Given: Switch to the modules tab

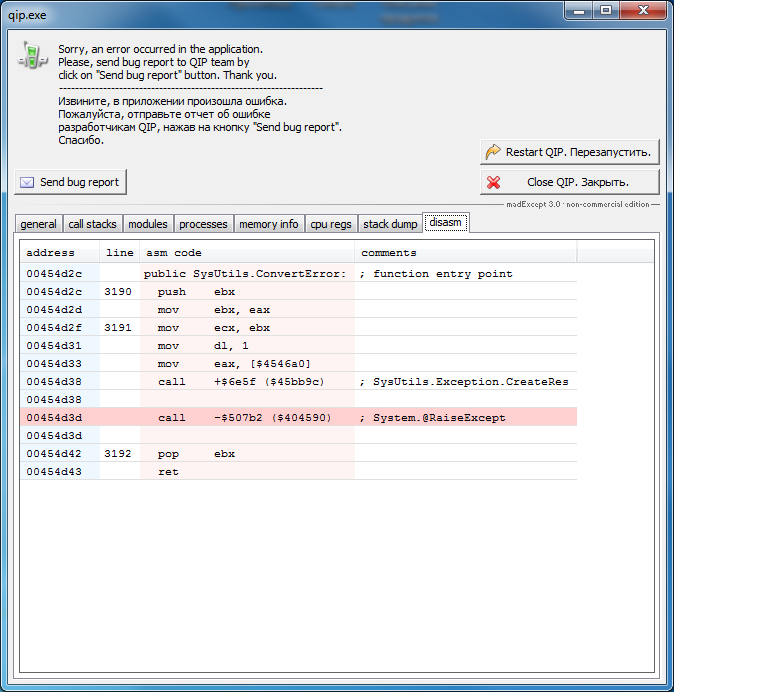Looking at the screenshot, I should (x=148, y=224).
